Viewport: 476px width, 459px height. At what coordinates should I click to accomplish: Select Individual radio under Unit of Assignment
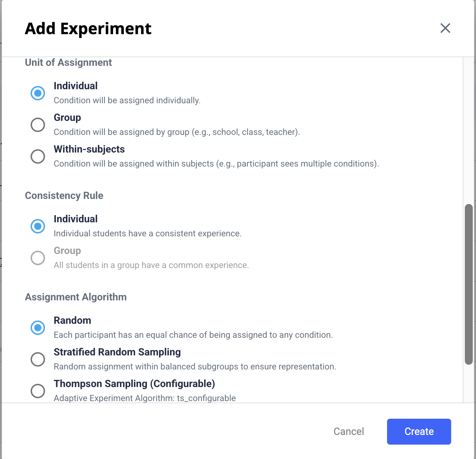pos(38,93)
